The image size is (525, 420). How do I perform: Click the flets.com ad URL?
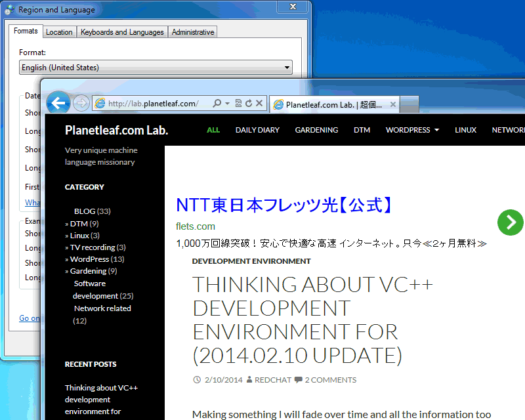point(196,226)
